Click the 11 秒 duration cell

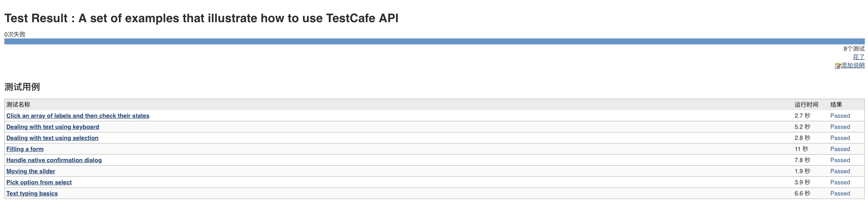pyautogui.click(x=801, y=149)
